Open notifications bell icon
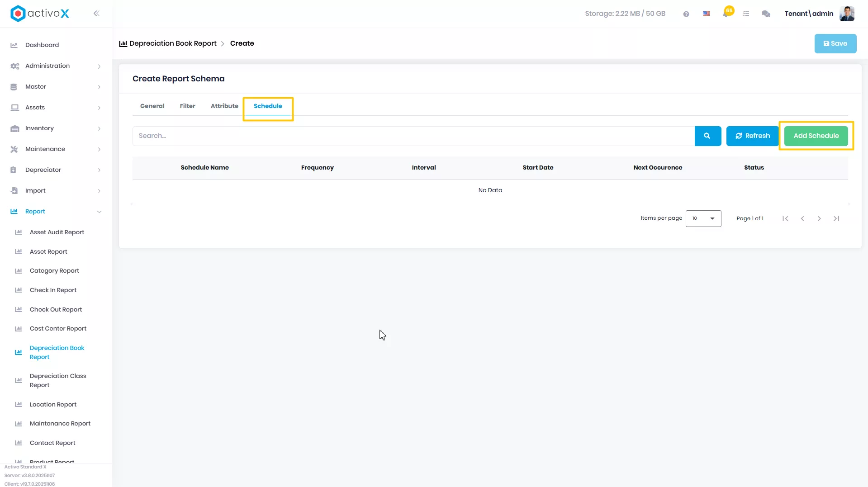Screen dimensions: 868x487 (726, 14)
